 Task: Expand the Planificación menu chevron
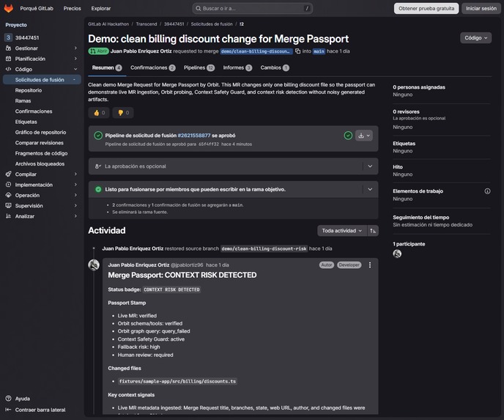tap(75, 59)
